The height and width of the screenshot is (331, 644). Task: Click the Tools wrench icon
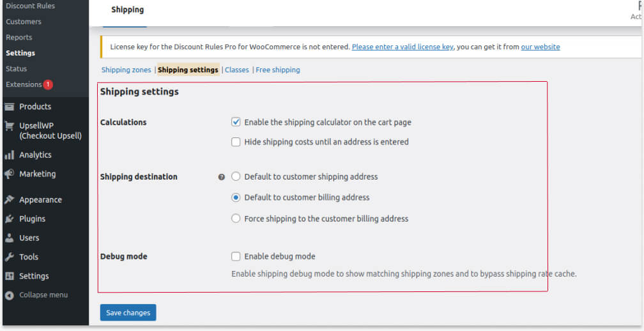[10, 257]
